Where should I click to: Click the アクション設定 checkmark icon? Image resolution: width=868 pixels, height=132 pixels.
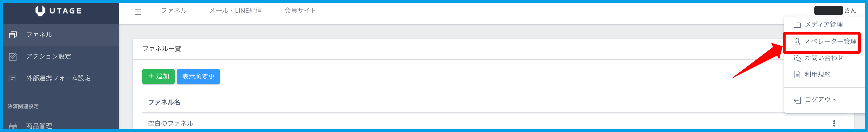click(13, 57)
